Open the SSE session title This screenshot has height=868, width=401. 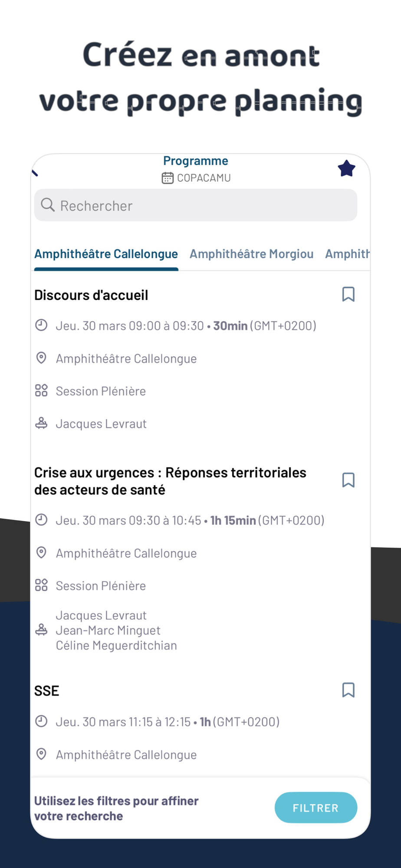[x=46, y=691]
